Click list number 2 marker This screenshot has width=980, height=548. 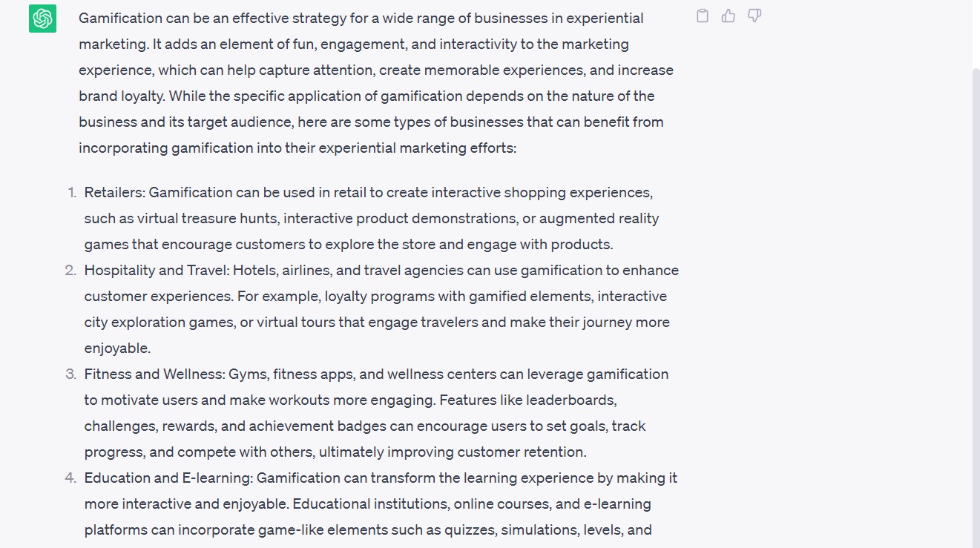pyautogui.click(x=71, y=271)
